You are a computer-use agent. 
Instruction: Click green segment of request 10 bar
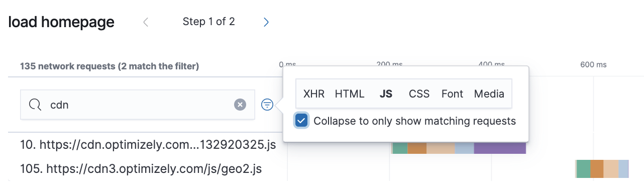(400, 148)
